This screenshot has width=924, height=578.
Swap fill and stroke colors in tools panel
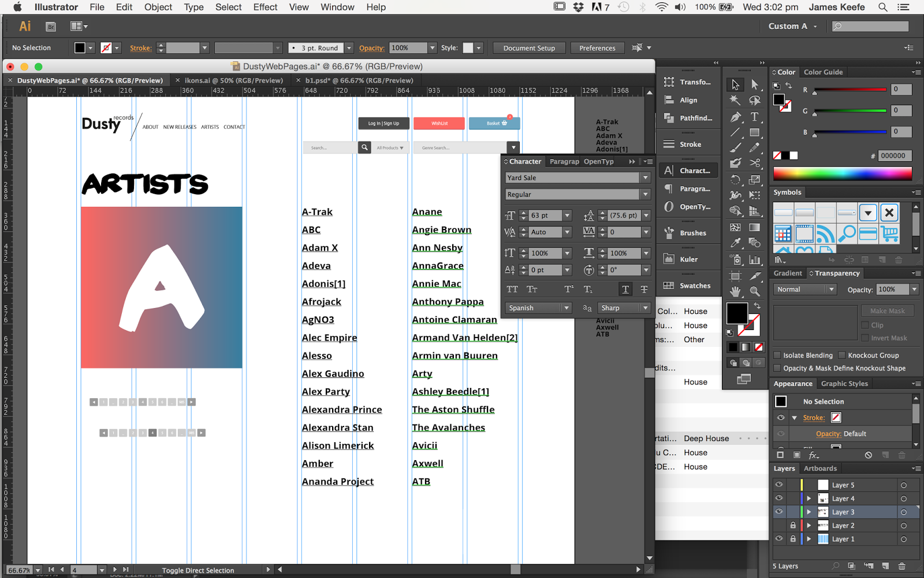pos(757,306)
